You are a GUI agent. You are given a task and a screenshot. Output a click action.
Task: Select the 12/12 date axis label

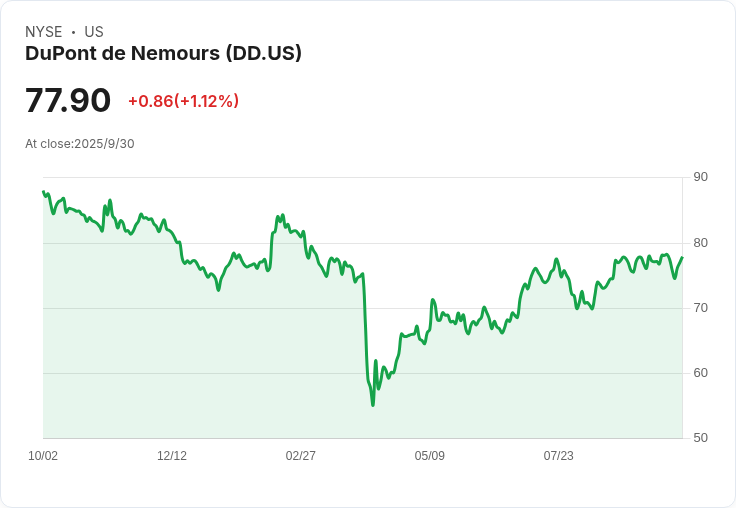click(x=172, y=456)
